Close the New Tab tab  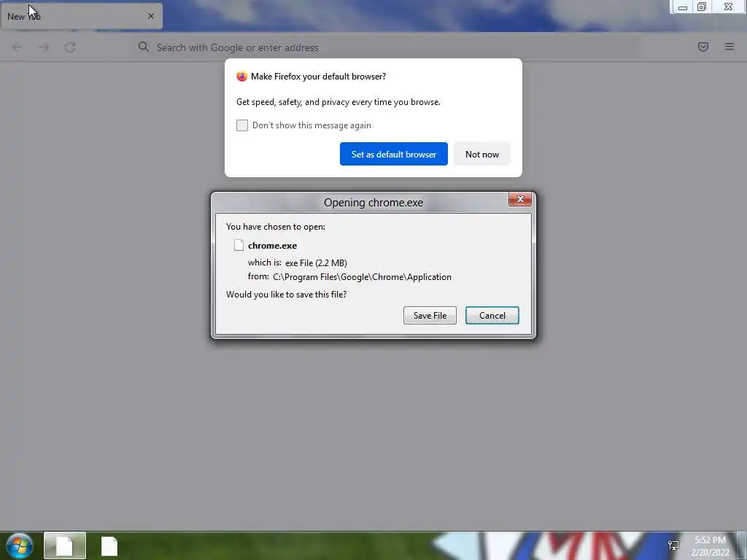(150, 16)
